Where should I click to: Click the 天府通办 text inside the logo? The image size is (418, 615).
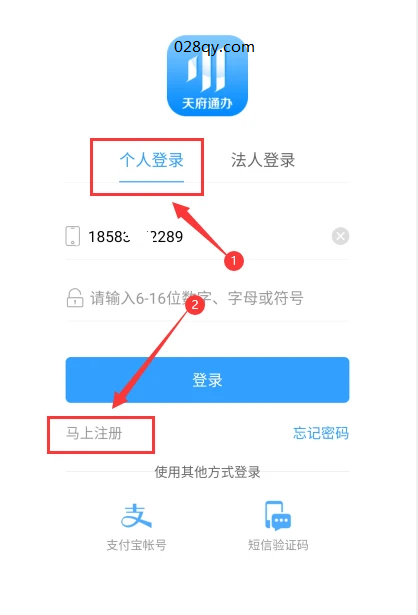pos(207,104)
